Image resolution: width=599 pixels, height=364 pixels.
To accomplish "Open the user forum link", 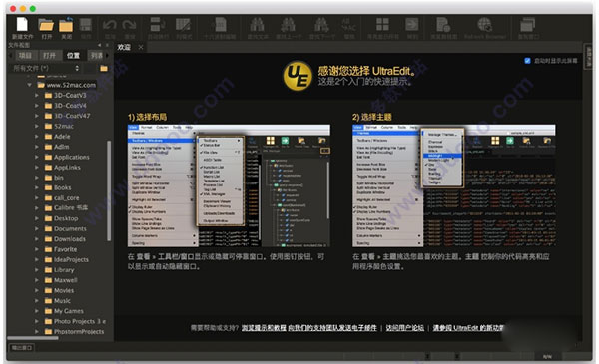I will click(x=405, y=328).
